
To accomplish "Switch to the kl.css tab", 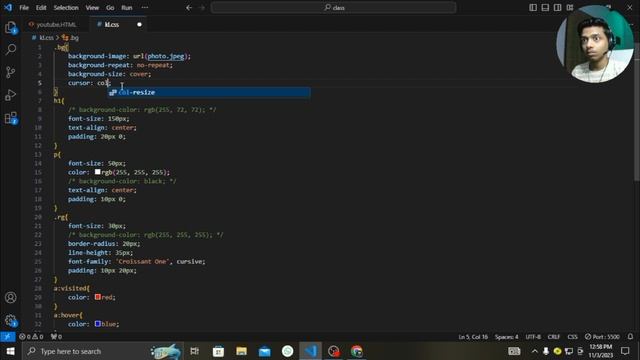I will (112, 24).
